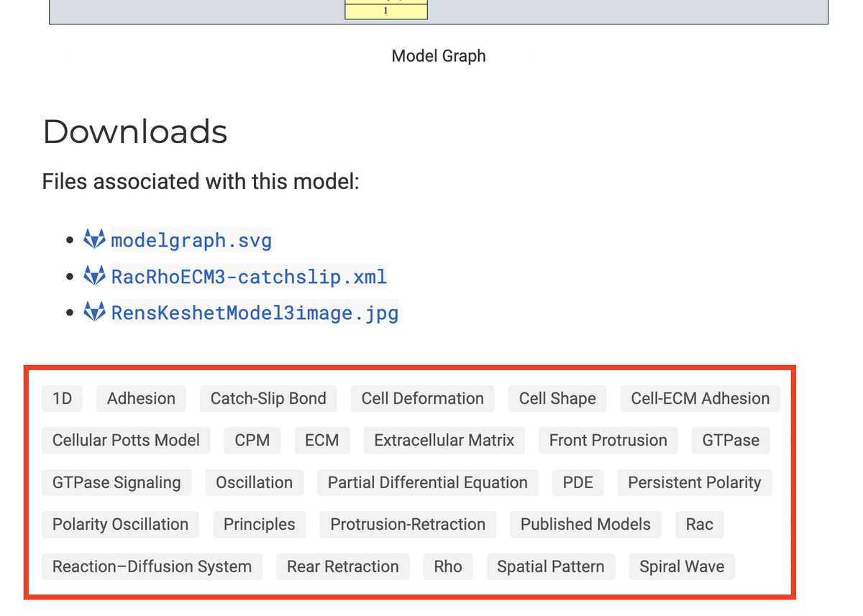Choose the Spiral Wave tag
Screen dimensions: 863x616
pos(681,566)
